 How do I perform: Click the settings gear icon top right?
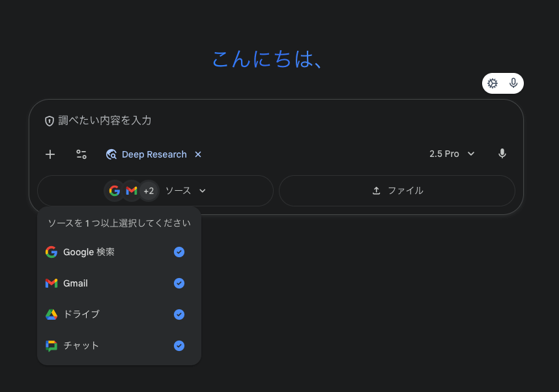[x=493, y=83]
